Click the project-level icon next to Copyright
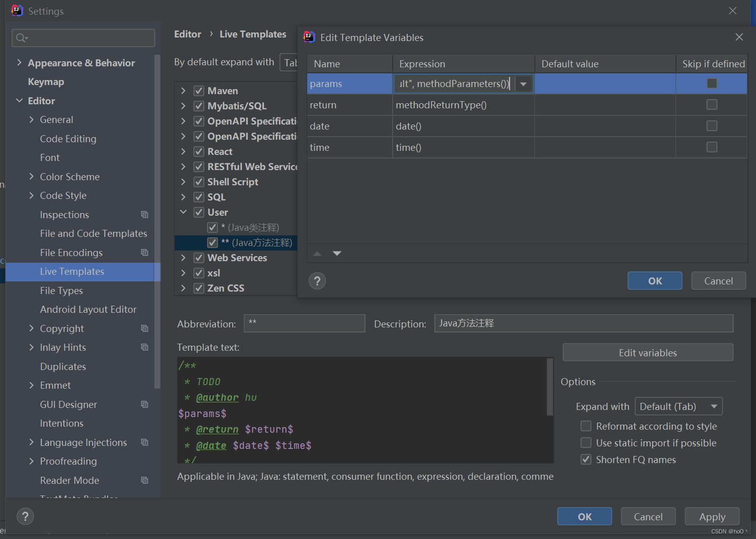Screen dimensions: 756x539 (x=145, y=328)
